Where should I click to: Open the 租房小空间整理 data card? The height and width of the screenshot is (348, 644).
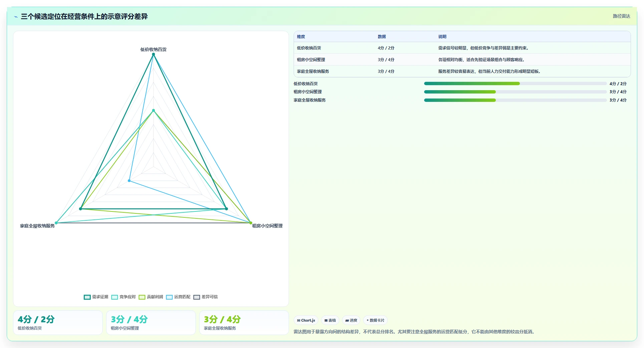point(151,323)
